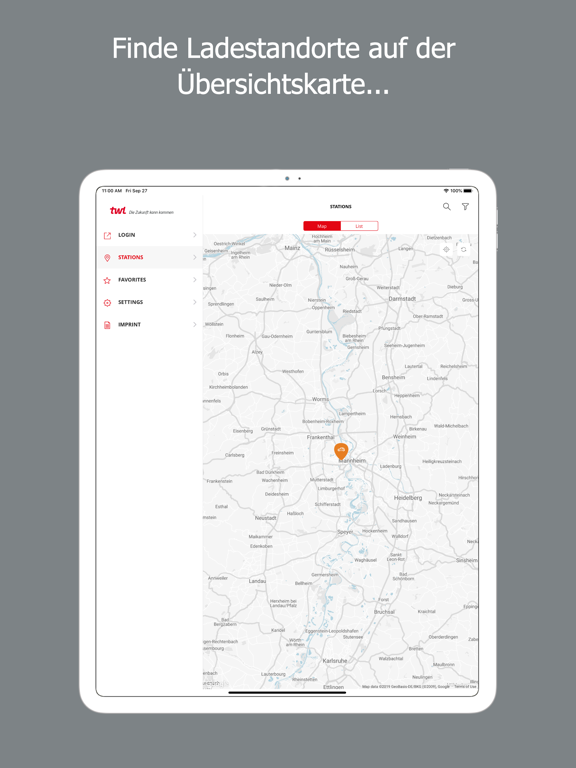Click the Settings gear icon
Screen dimensions: 576x768
click(x=107, y=303)
